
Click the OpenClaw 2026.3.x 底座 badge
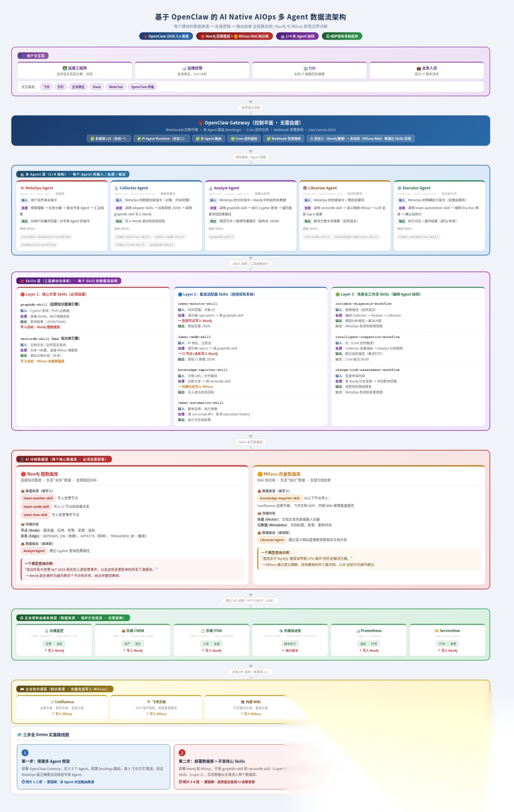(x=166, y=36)
